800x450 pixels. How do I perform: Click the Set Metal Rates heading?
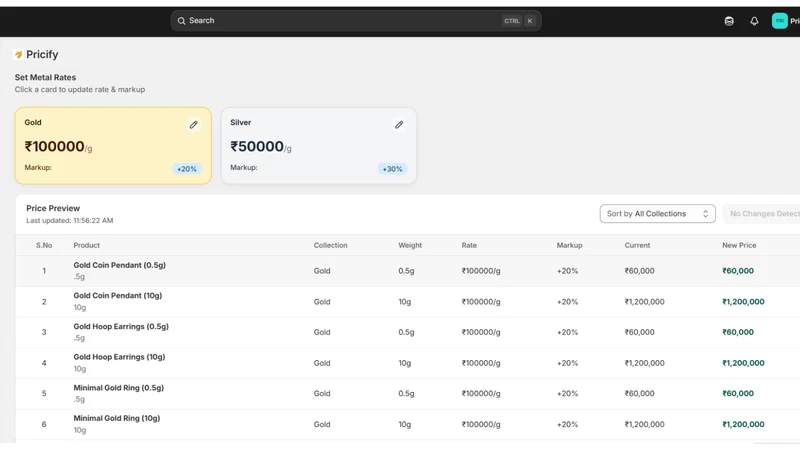[x=45, y=78]
